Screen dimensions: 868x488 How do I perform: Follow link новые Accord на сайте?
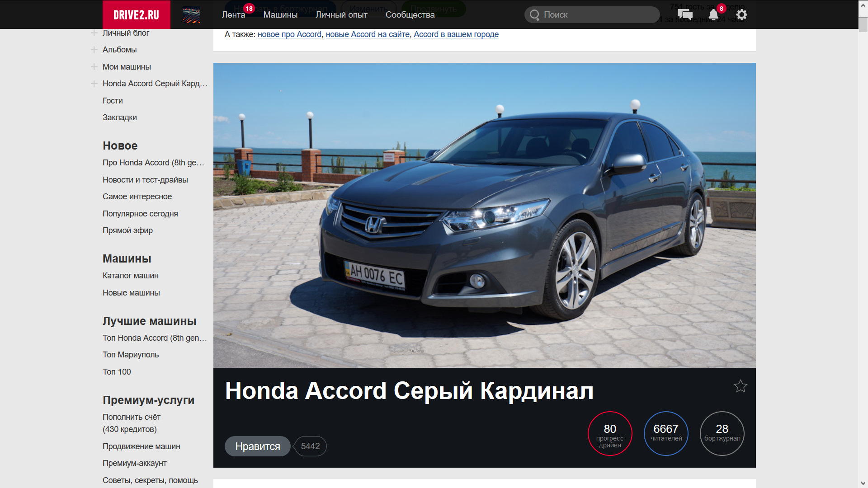(x=367, y=34)
